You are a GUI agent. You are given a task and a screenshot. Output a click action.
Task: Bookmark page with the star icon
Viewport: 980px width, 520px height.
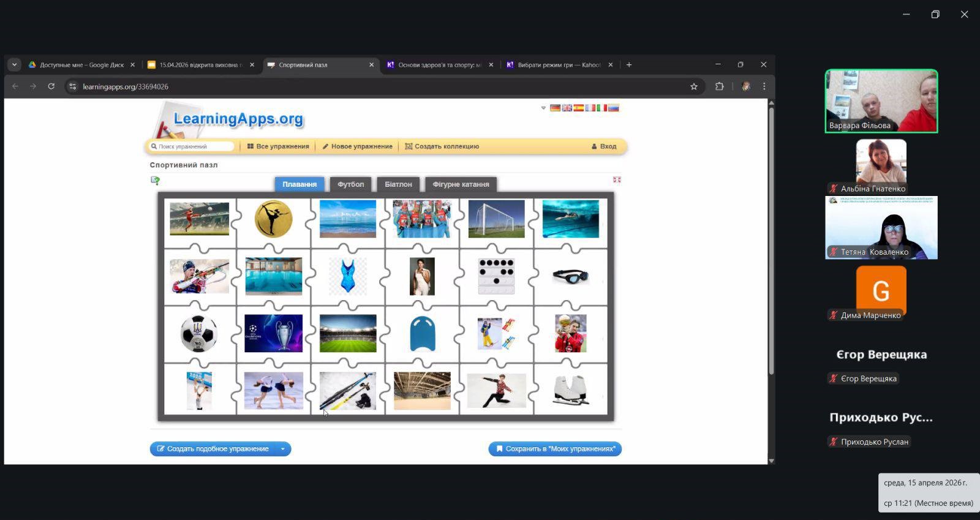694,86
